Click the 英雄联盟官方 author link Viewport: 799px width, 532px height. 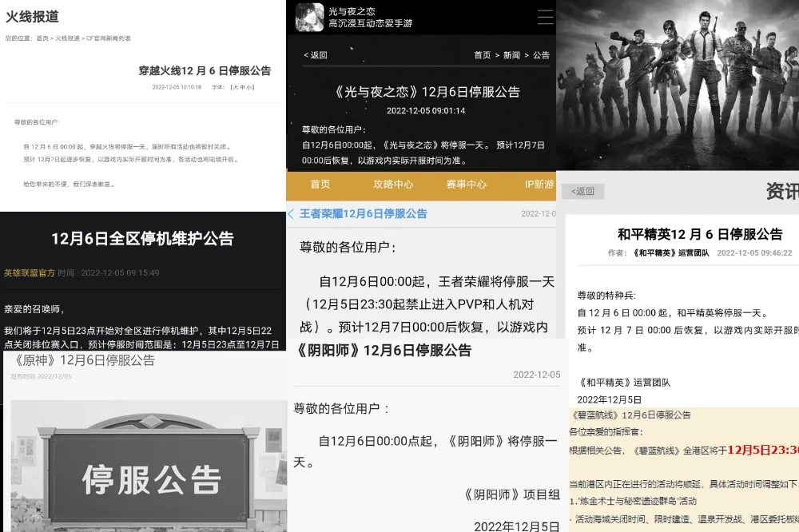pyautogui.click(x=29, y=273)
